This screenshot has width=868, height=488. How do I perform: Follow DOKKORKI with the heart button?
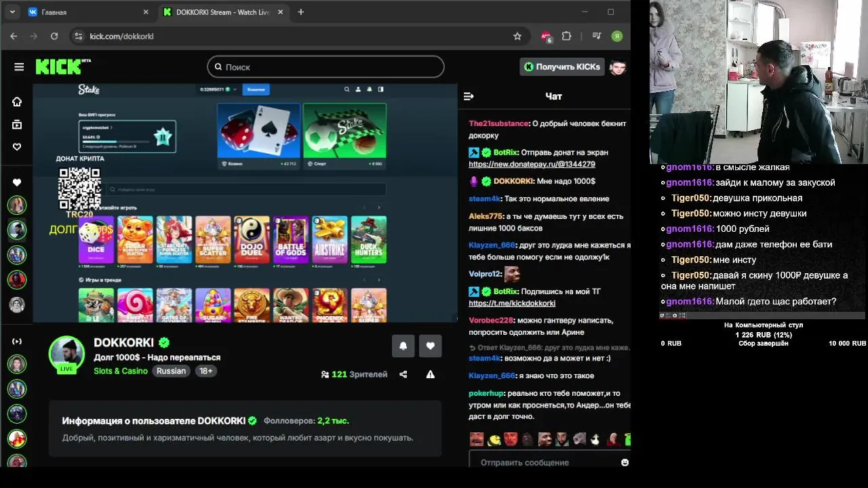[x=430, y=346]
